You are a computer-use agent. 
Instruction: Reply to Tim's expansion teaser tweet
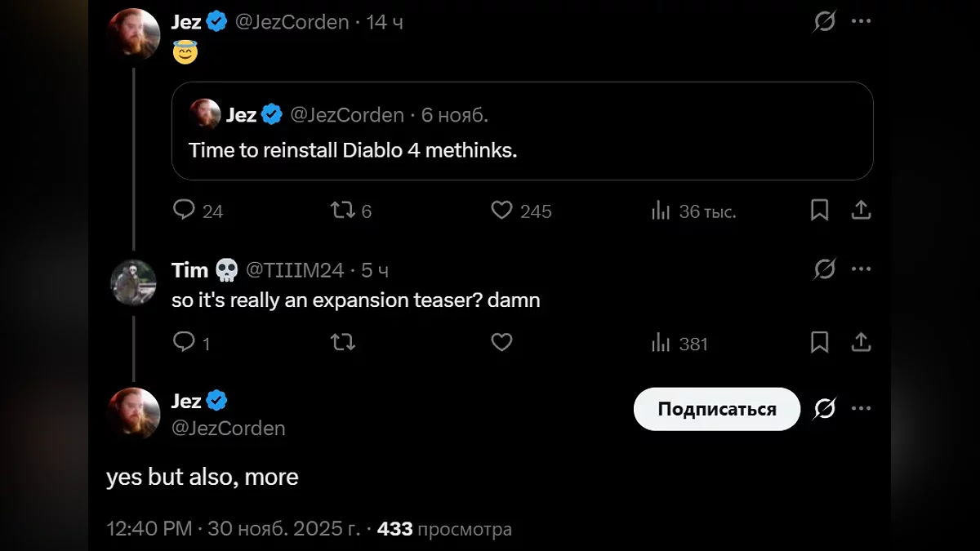(x=185, y=343)
